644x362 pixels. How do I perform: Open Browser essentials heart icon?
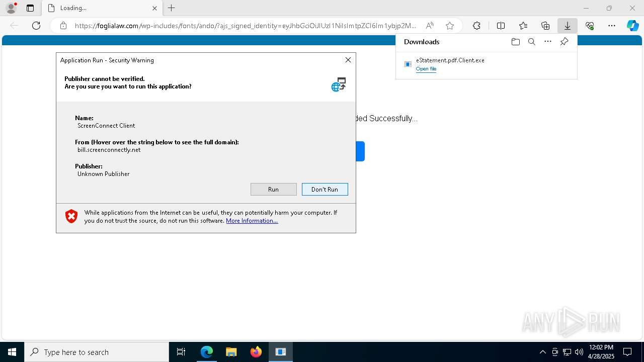click(590, 26)
